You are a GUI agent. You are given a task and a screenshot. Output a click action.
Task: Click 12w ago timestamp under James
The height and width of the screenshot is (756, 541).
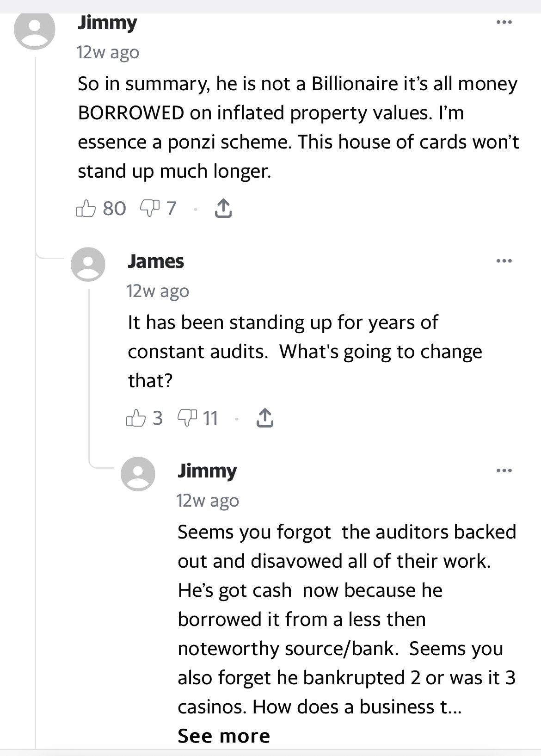click(158, 291)
